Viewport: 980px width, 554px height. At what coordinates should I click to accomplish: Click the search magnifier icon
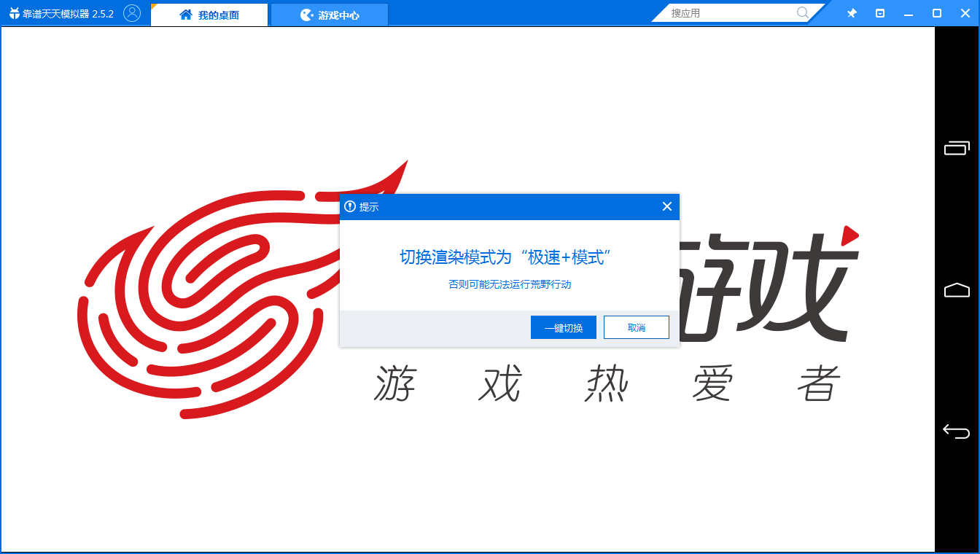pyautogui.click(x=803, y=13)
